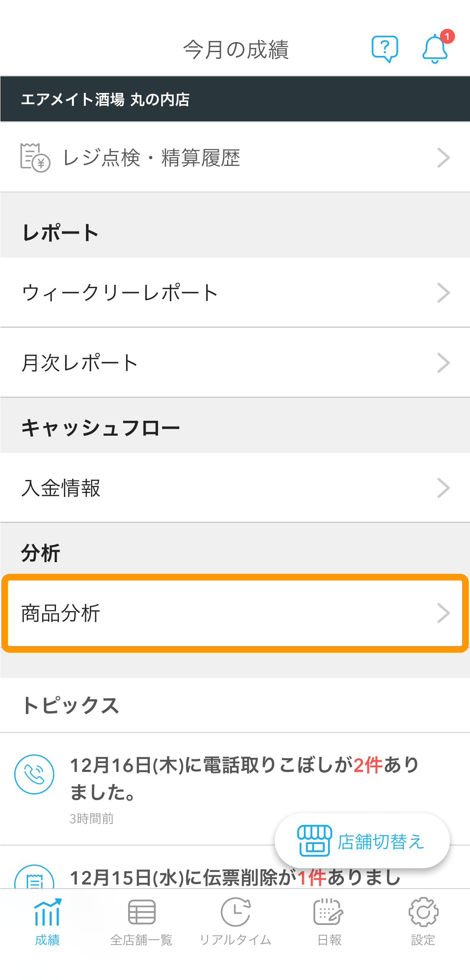The height and width of the screenshot is (980, 470).
Task: Open the help icon in the header
Action: click(384, 48)
